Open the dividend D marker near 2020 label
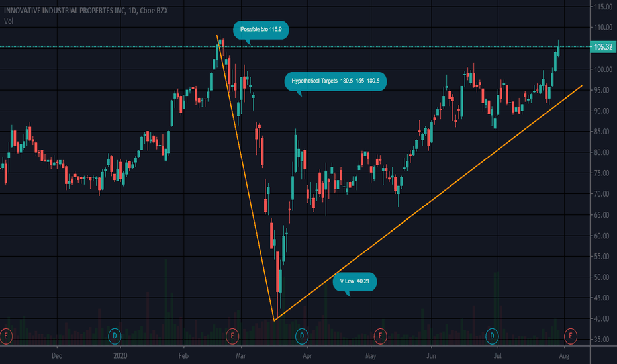This screenshot has height=364, width=617. coord(115,336)
